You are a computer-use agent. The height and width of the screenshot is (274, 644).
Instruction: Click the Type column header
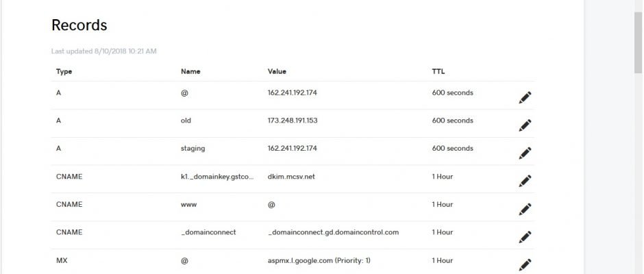64,71
